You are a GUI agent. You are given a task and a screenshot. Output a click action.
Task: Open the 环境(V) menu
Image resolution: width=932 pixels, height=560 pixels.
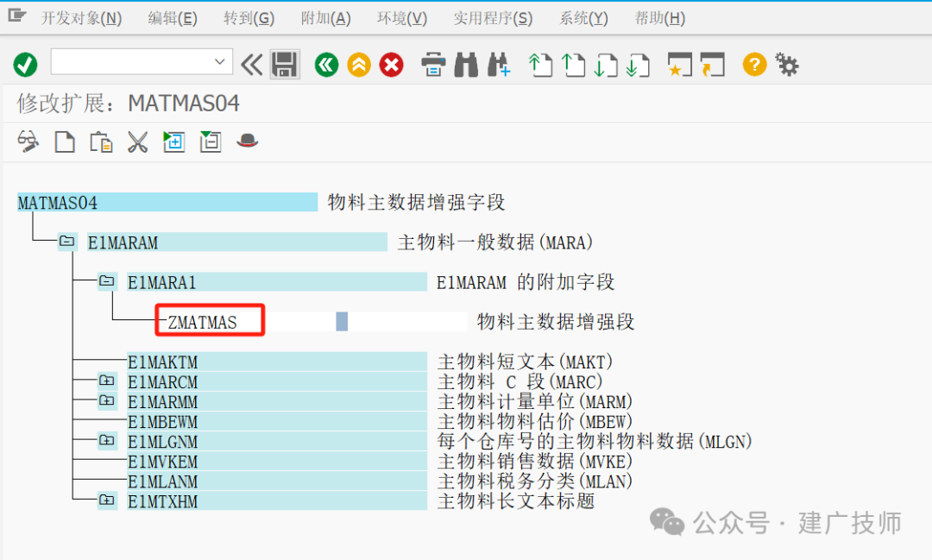[402, 18]
